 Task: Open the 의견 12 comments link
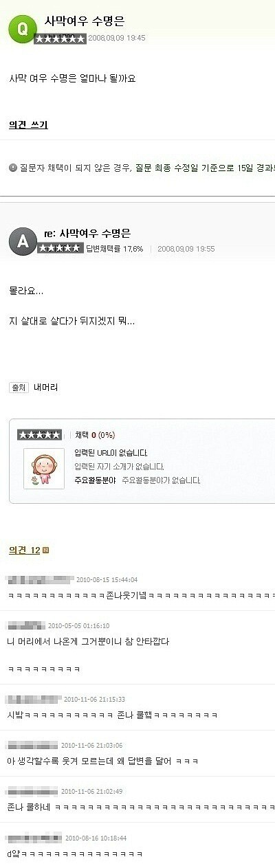pyautogui.click(x=24, y=550)
